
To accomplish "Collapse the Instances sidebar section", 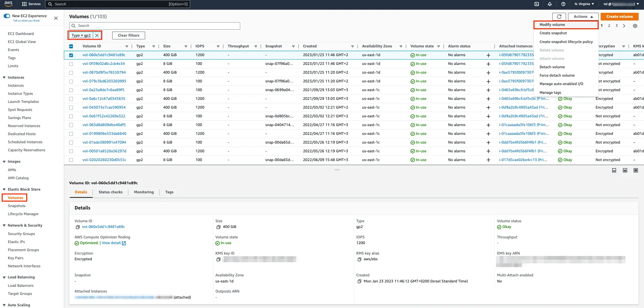I will pos(4,78).
